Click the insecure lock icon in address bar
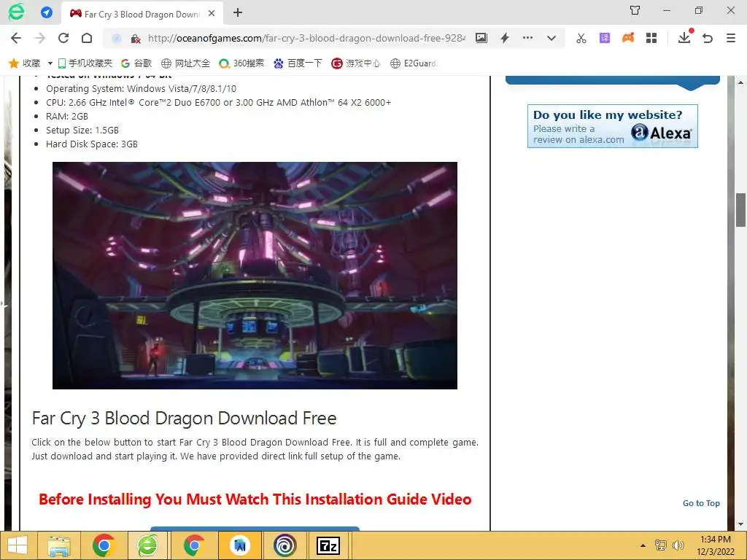The image size is (747, 560). (136, 39)
